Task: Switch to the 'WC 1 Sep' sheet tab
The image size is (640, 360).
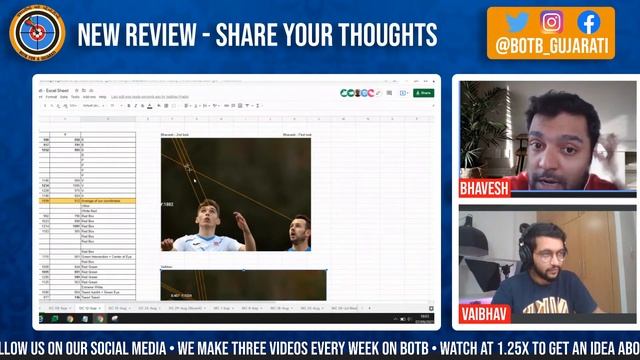Action: click(x=223, y=308)
